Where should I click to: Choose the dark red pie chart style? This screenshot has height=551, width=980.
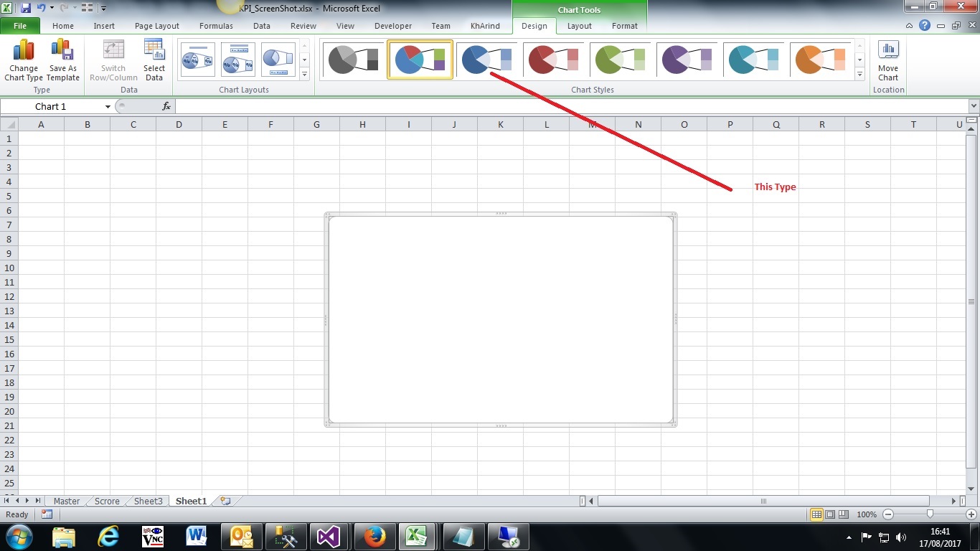[553, 60]
